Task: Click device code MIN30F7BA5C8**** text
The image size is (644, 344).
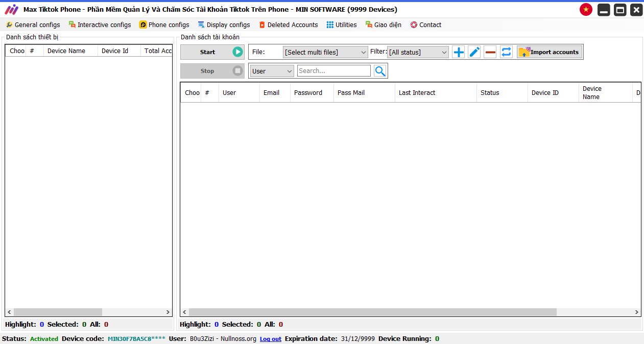Action: point(136,338)
